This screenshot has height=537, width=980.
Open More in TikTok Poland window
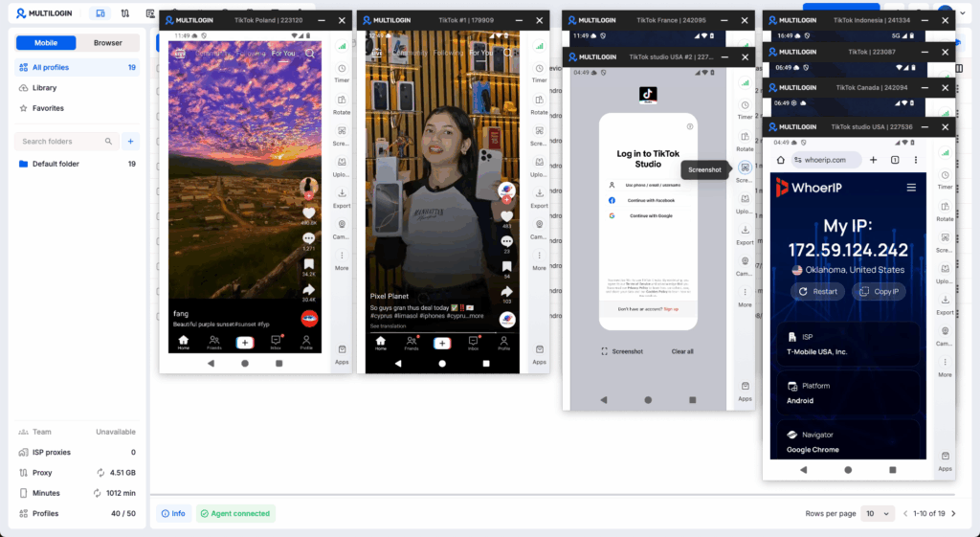tap(342, 260)
